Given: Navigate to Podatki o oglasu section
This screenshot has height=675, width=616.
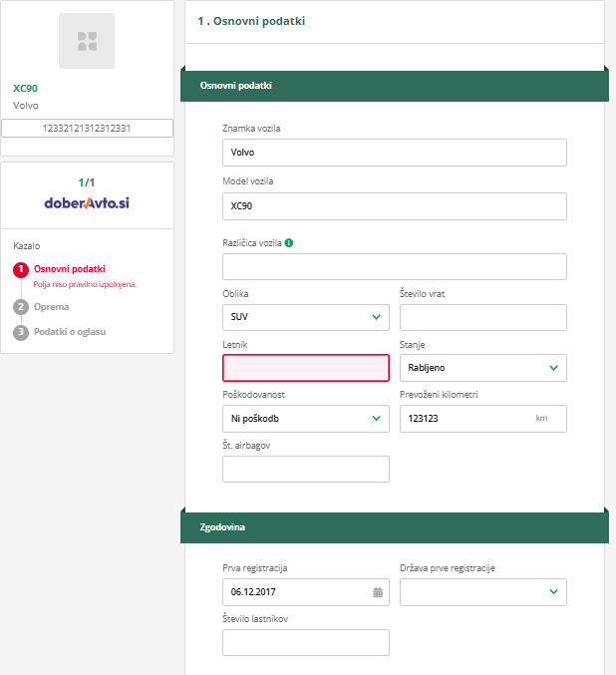Looking at the screenshot, I should tap(70, 332).
